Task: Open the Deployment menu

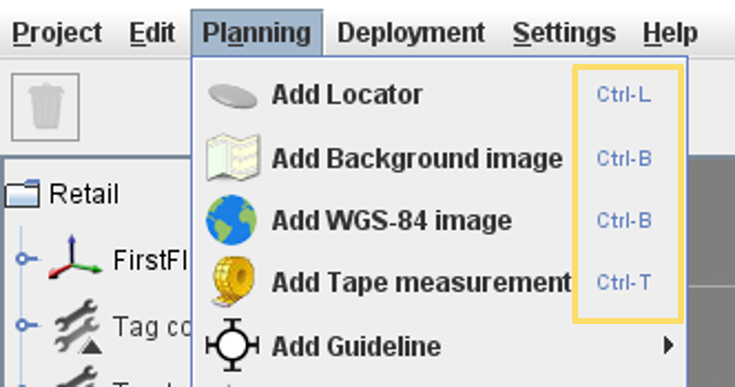Action: click(x=411, y=33)
